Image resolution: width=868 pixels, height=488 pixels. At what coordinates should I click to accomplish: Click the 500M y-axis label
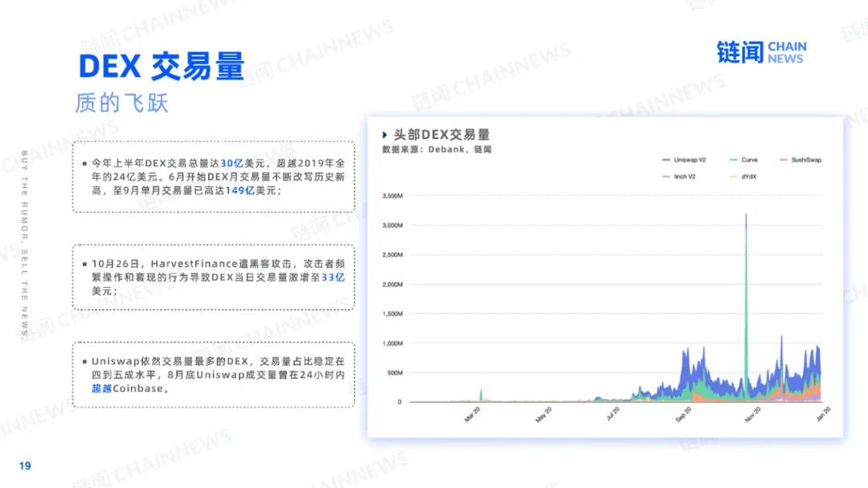[395, 373]
